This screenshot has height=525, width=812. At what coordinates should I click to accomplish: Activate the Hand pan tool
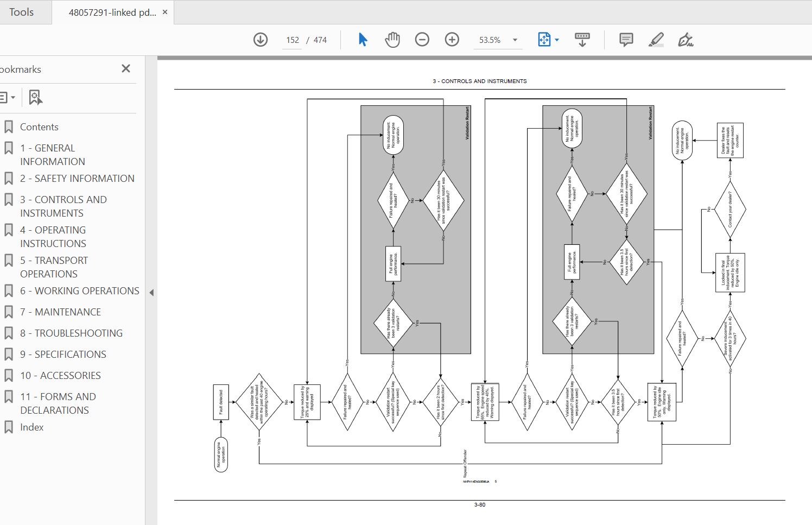coord(392,40)
